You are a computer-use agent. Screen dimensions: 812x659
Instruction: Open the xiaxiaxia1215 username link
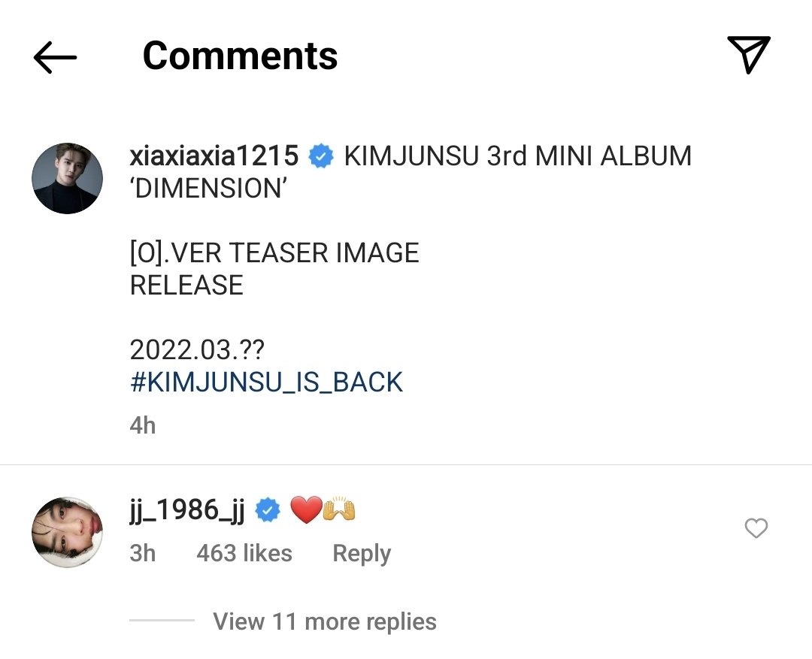214,156
